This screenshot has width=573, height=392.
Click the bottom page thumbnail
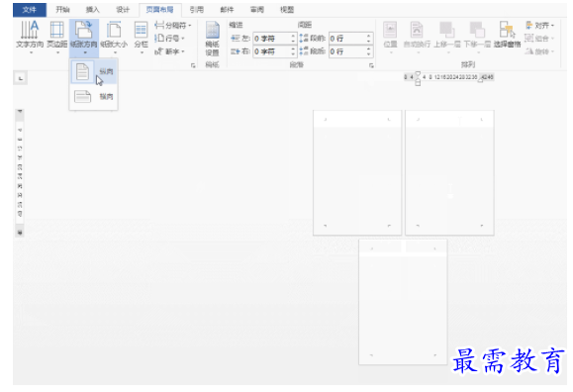pos(403,302)
